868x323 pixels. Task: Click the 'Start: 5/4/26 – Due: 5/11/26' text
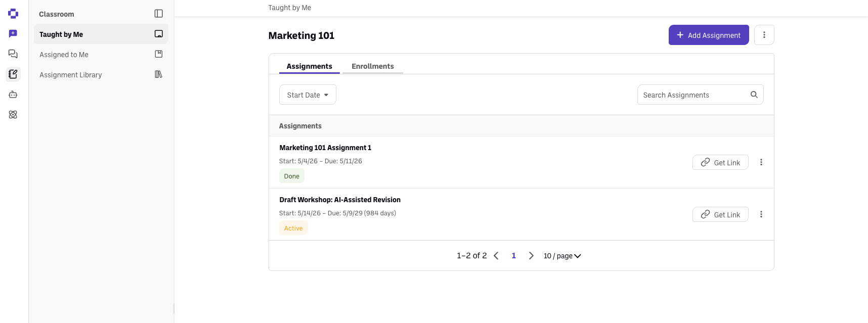point(321,161)
